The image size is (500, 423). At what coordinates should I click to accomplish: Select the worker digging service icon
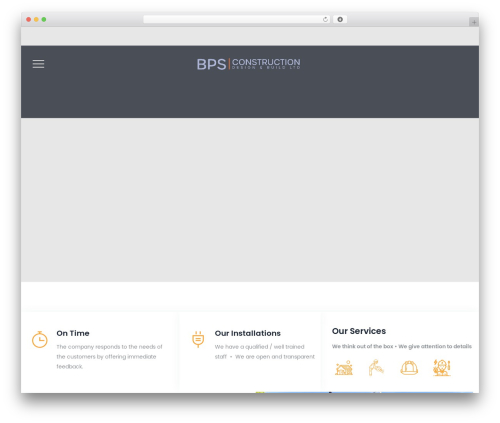(376, 368)
